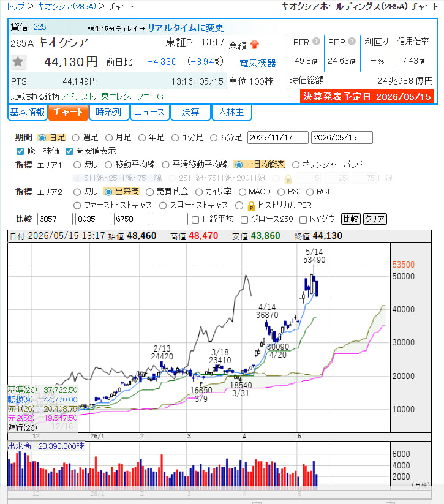The image size is (444, 504).
Task: Open the PBR help question mark
Action: (x=352, y=42)
